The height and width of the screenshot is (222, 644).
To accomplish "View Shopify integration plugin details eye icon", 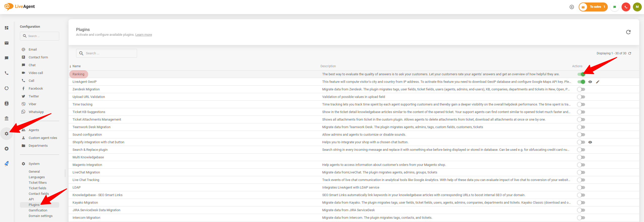I will 590,142.
